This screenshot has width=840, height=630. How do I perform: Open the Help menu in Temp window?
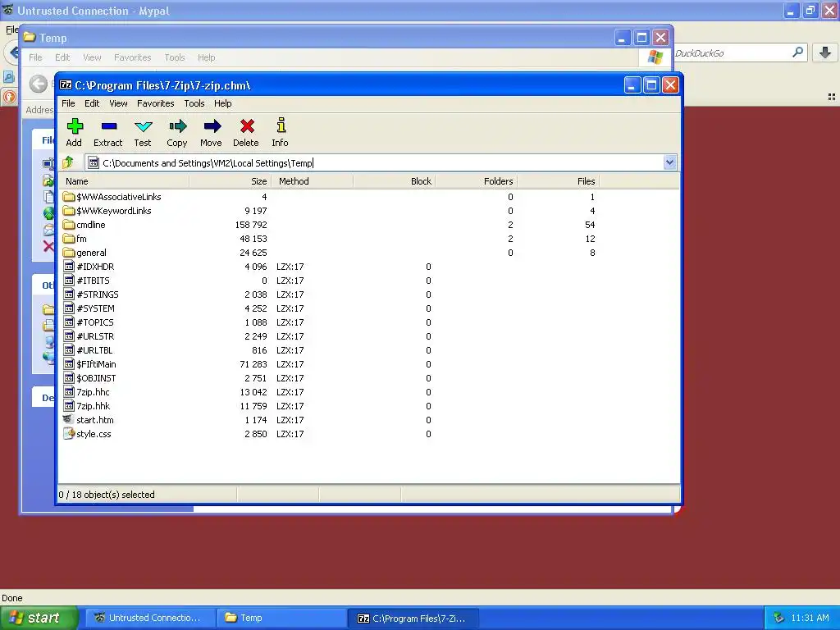[206, 57]
